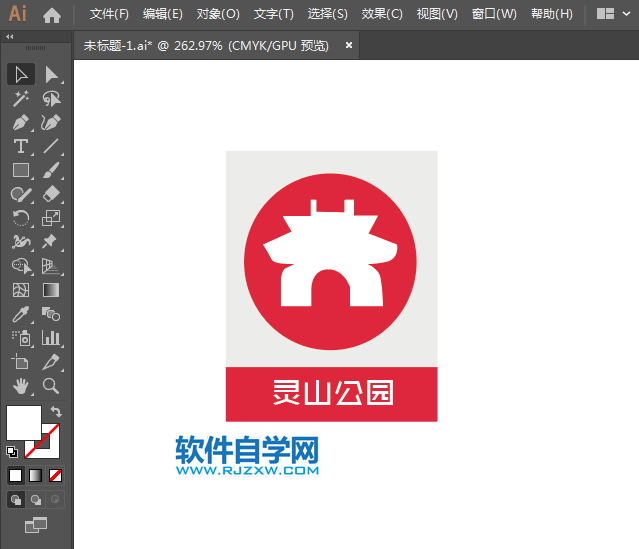Enable Draw Normal mode
The image size is (639, 549).
click(x=16, y=500)
